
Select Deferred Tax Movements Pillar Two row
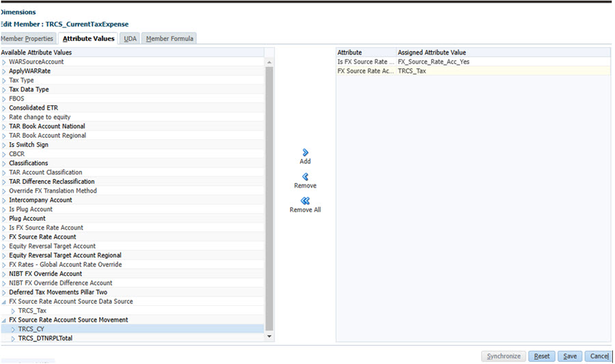tap(132, 292)
